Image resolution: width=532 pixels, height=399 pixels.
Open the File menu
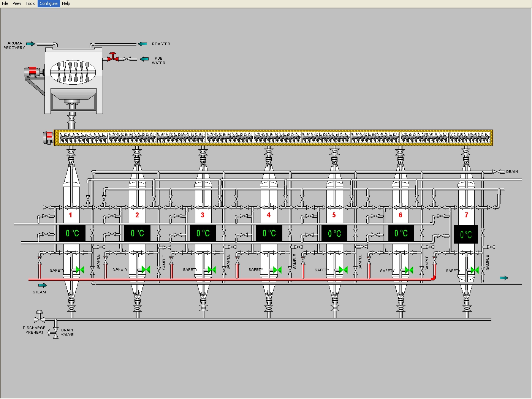[x=5, y=3]
